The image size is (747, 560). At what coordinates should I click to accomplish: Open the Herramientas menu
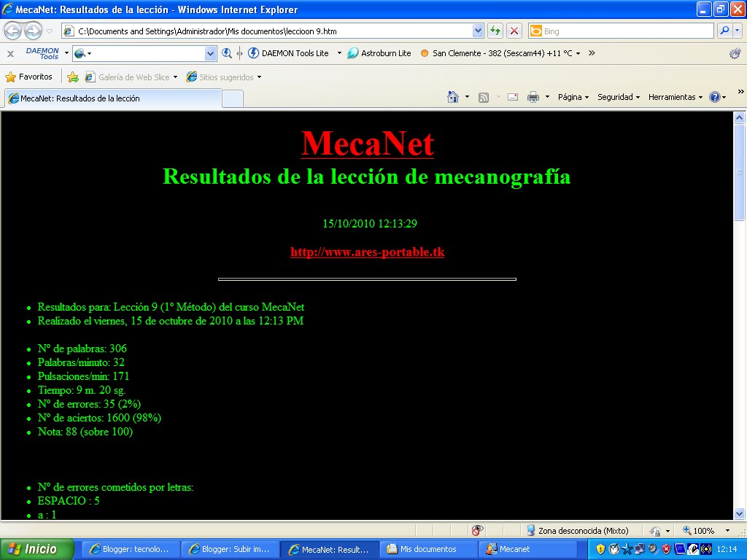(x=675, y=97)
